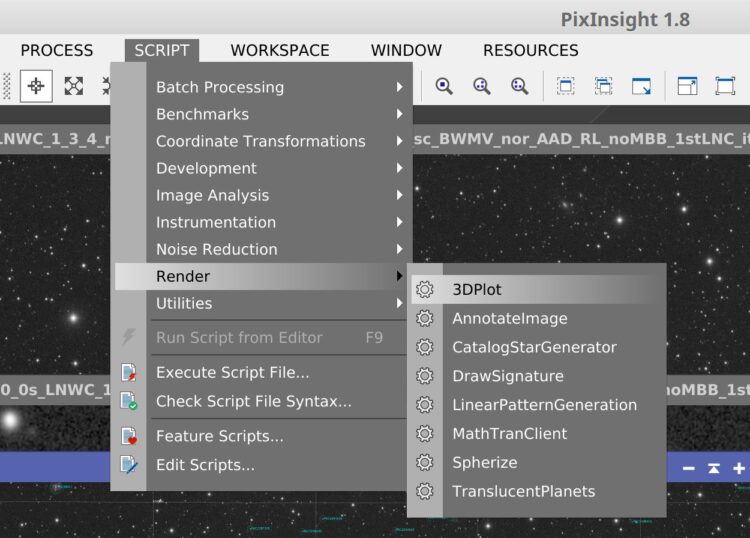Expand the Benchmarks submenu

[261, 114]
